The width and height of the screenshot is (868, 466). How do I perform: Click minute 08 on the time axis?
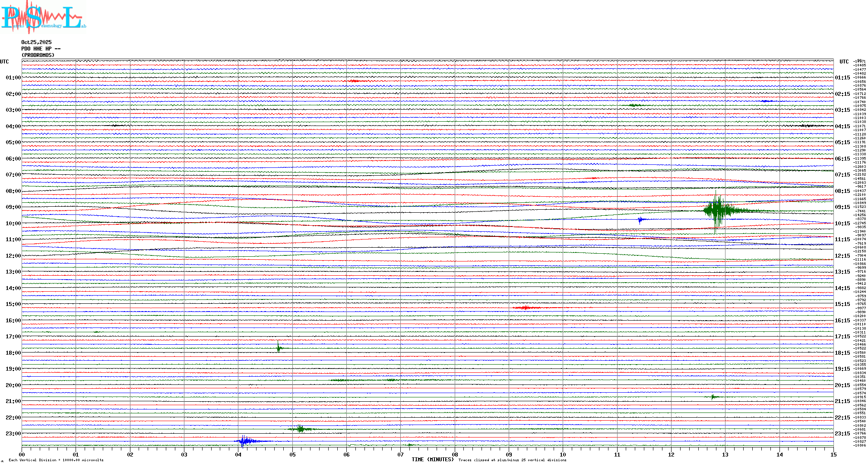[x=455, y=454]
